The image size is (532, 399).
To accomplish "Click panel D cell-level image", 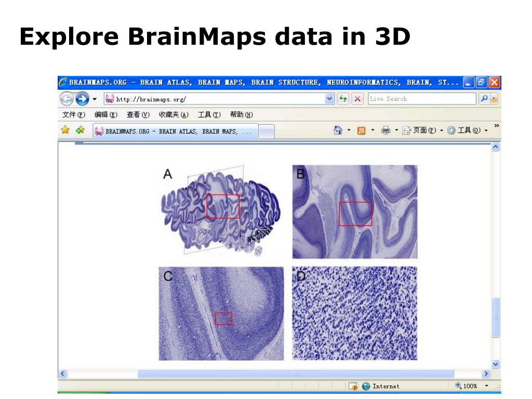I will [x=354, y=313].
